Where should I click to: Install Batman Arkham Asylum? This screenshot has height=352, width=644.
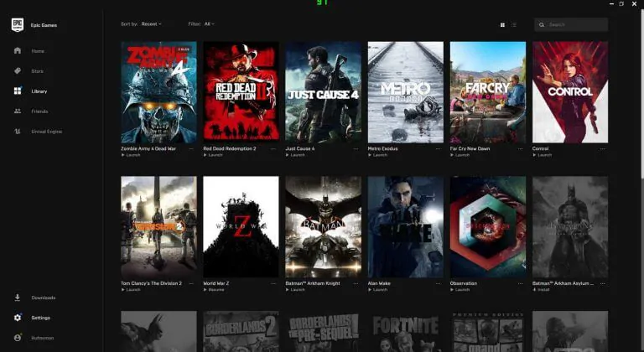[541, 290]
